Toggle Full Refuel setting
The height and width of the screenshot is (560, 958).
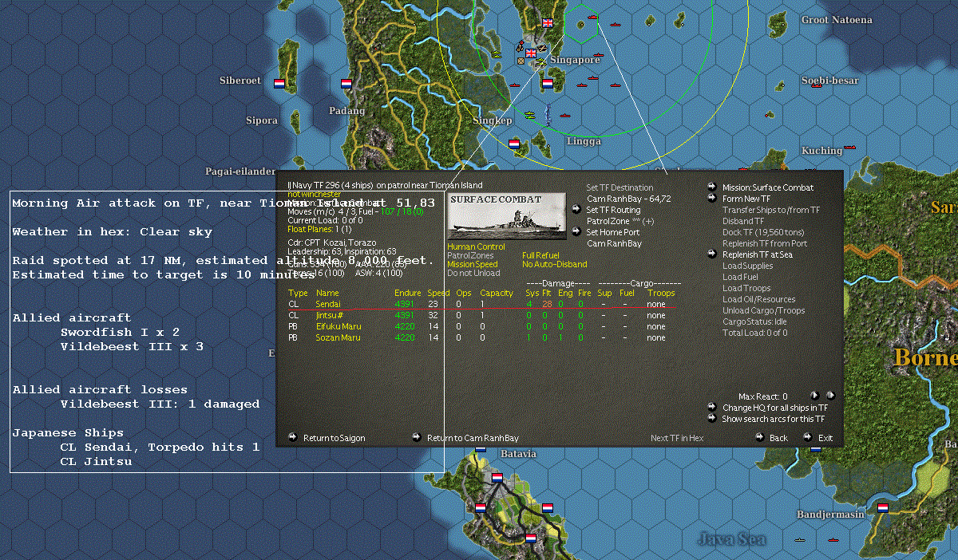click(540, 255)
